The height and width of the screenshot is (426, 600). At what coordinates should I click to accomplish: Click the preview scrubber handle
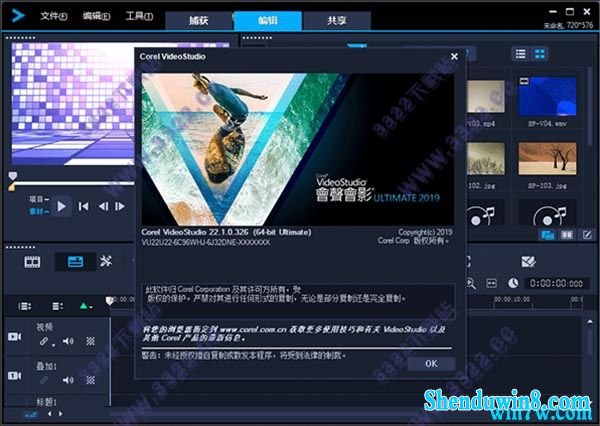point(13,176)
